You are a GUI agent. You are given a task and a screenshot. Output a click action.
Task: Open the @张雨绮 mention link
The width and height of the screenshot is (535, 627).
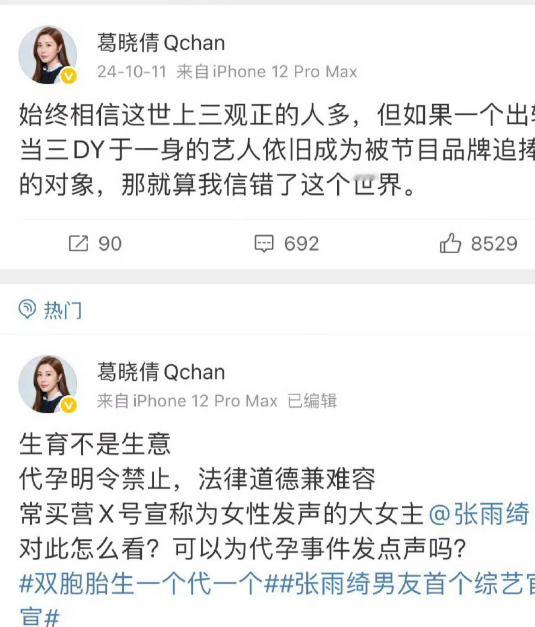(x=479, y=514)
